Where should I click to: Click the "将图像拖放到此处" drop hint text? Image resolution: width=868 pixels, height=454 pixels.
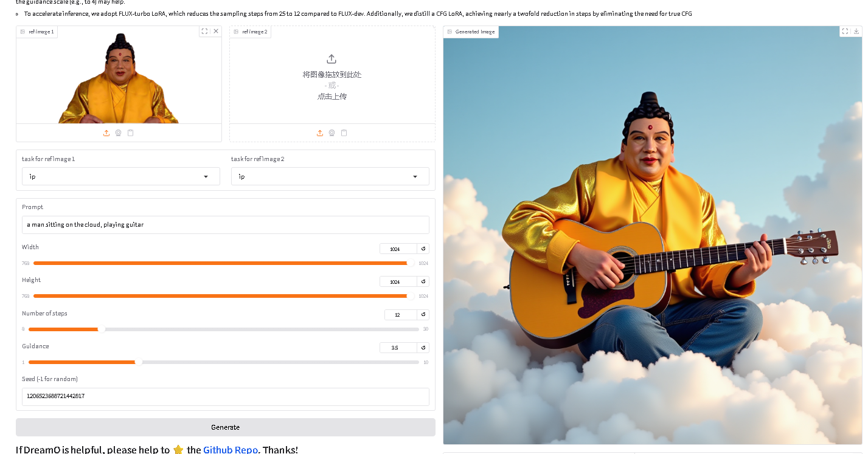tap(332, 75)
